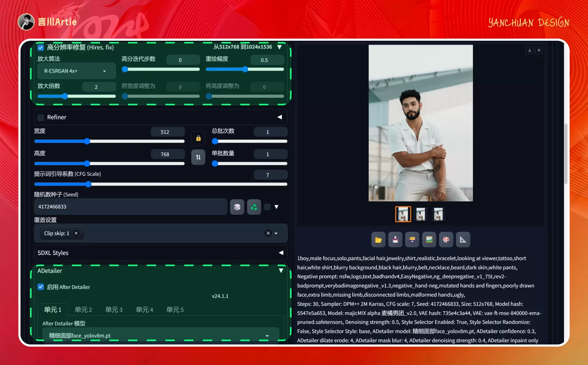This screenshot has height=365, width=588.
Task: Open the 放大算法 R-ESRGAN 4x+ dropdown
Action: 77,71
